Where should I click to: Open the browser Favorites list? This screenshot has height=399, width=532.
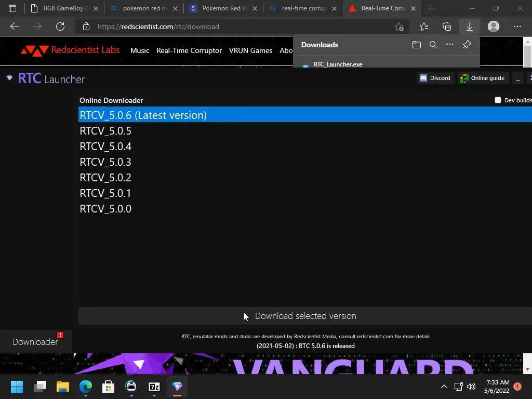pos(424,26)
